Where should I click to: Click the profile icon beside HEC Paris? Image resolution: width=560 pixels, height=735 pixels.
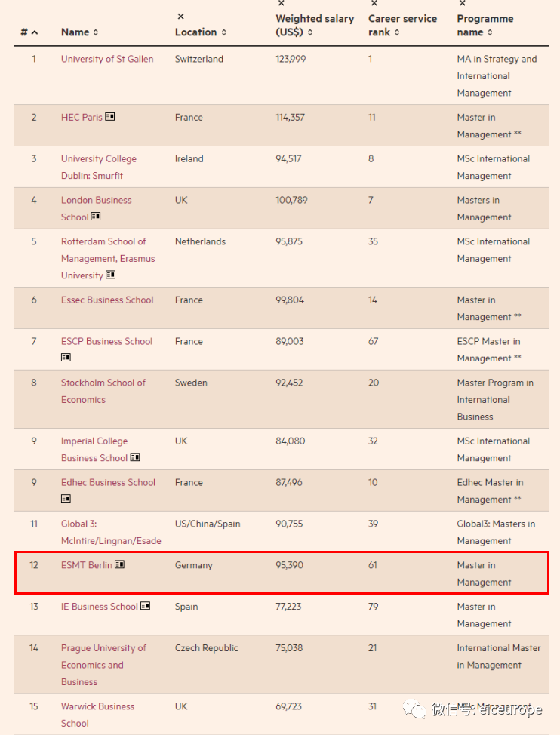pyautogui.click(x=110, y=117)
